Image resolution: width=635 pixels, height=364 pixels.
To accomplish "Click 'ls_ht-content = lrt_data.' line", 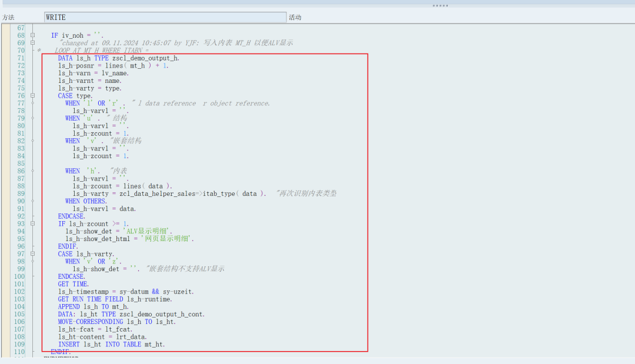I will click(x=102, y=337).
